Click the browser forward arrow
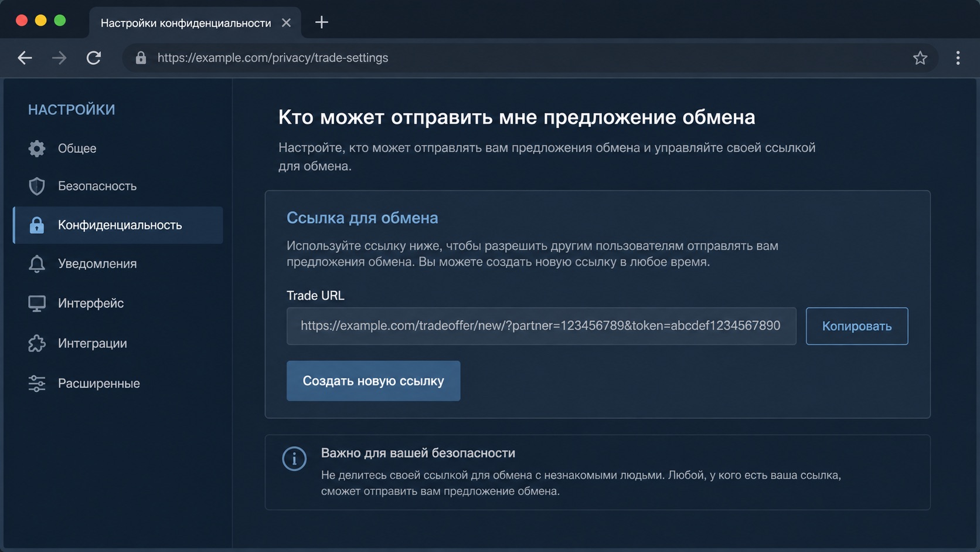The height and width of the screenshot is (552, 980). tap(59, 57)
